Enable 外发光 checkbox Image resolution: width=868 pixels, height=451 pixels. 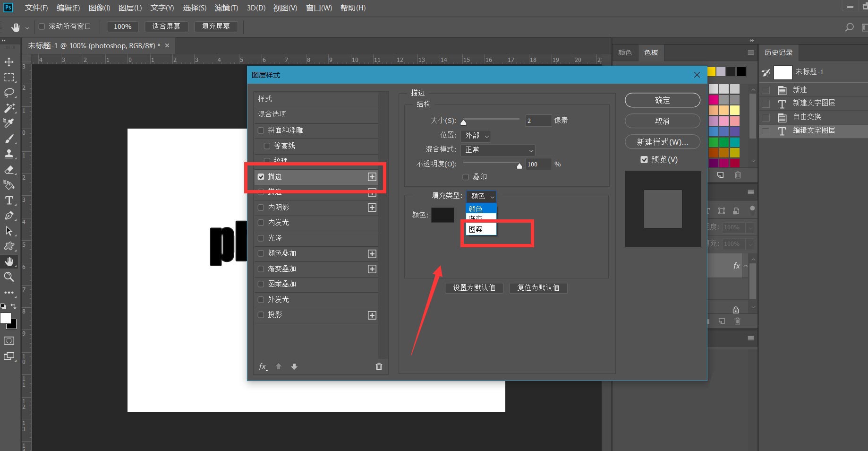(261, 300)
